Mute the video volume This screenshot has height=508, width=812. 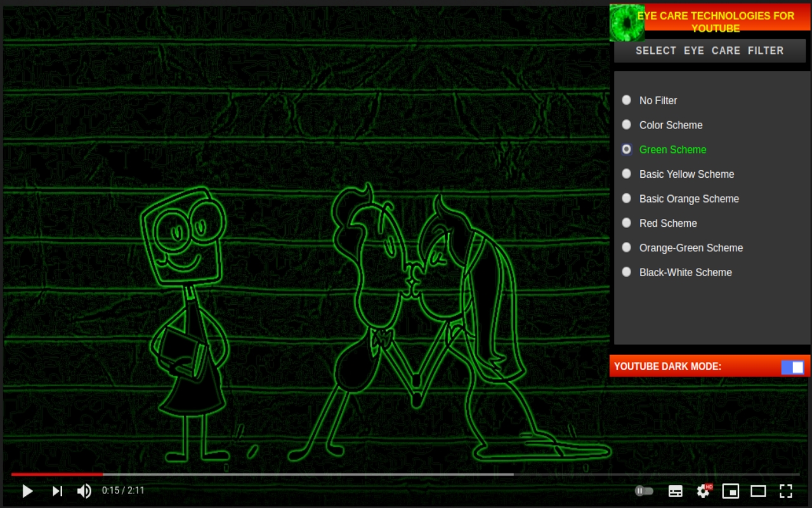pyautogui.click(x=84, y=491)
